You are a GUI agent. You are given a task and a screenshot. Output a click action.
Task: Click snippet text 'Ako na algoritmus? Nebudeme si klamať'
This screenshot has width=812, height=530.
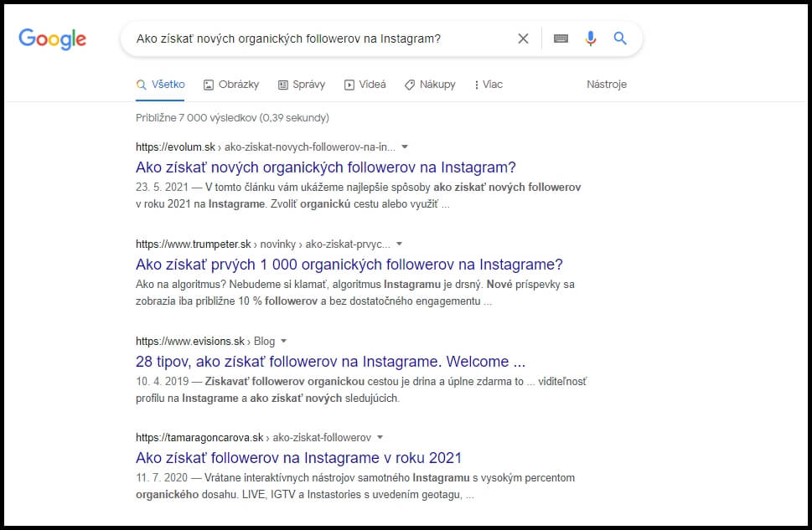pos(231,284)
